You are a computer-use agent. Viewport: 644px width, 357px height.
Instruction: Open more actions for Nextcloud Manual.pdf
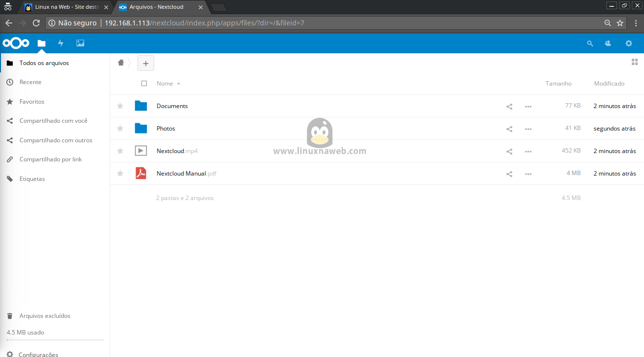tap(528, 174)
